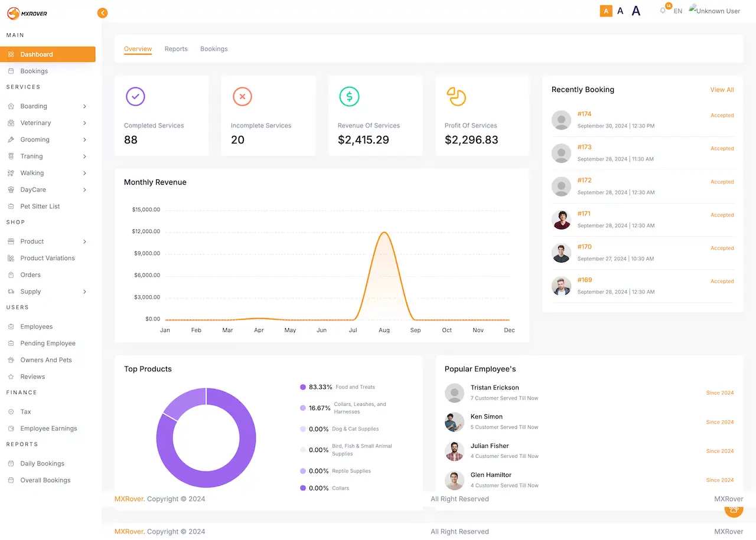This screenshot has width=756, height=540.
Task: Select the large font size A
Action: coord(636,11)
